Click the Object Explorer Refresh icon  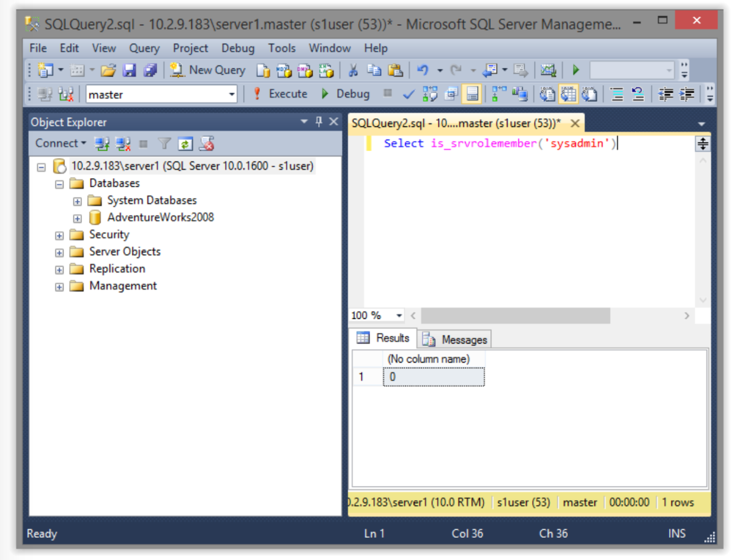[x=185, y=144]
